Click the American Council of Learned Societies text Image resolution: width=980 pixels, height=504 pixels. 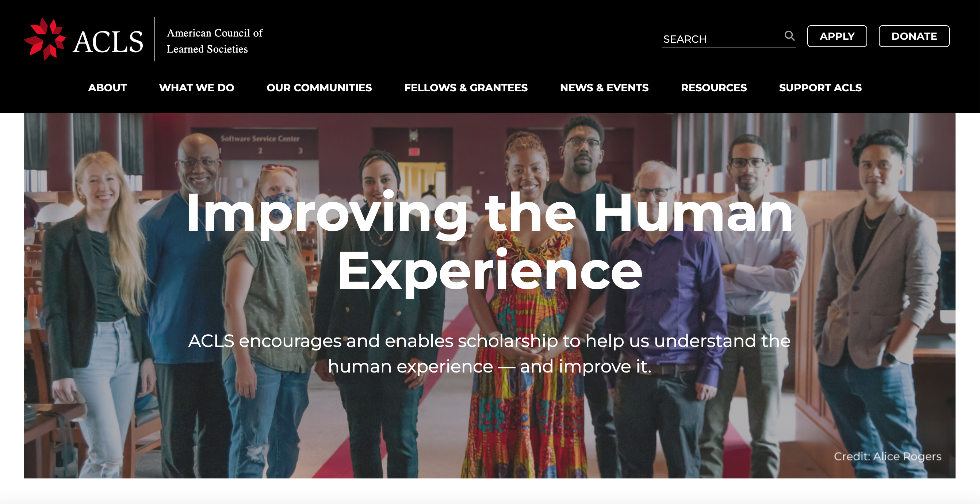tap(215, 41)
